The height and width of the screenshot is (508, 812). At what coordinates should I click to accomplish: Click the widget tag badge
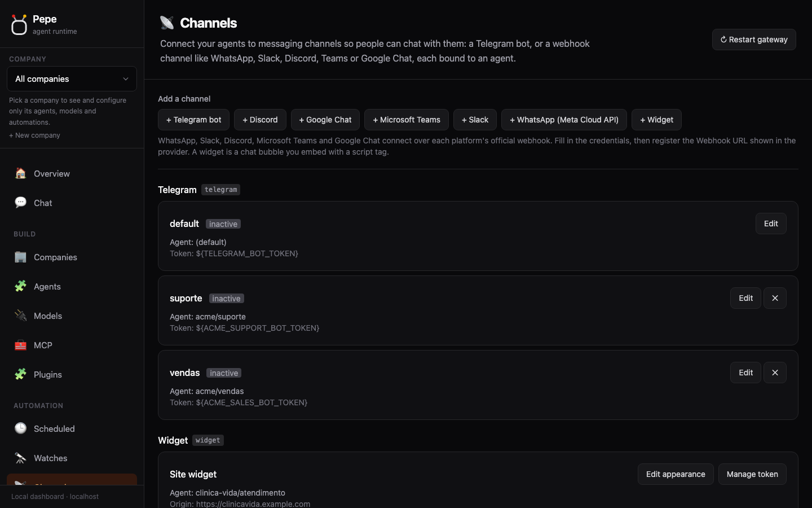pyautogui.click(x=208, y=440)
